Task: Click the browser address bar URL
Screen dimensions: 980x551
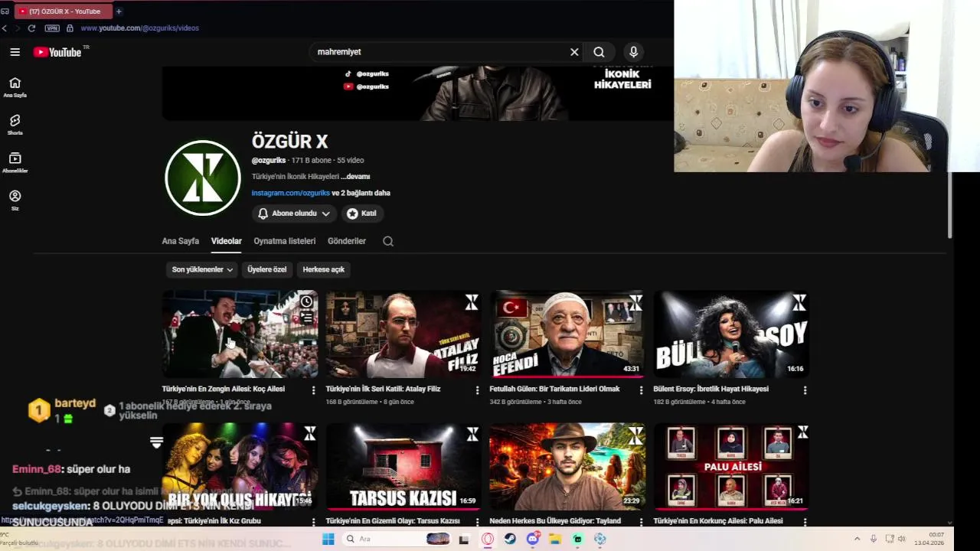Action: 139,28
